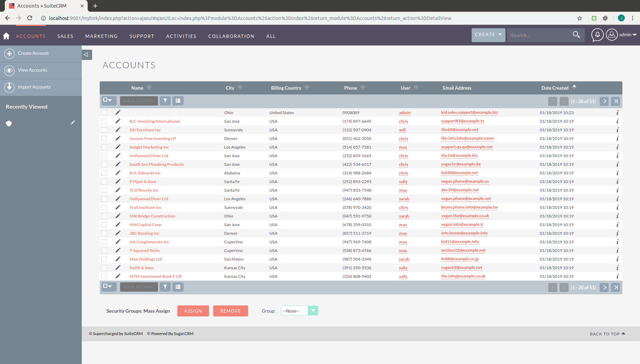Expand the admin user menu arrow
Viewport: 640px width, 364px height.
(x=634, y=35)
